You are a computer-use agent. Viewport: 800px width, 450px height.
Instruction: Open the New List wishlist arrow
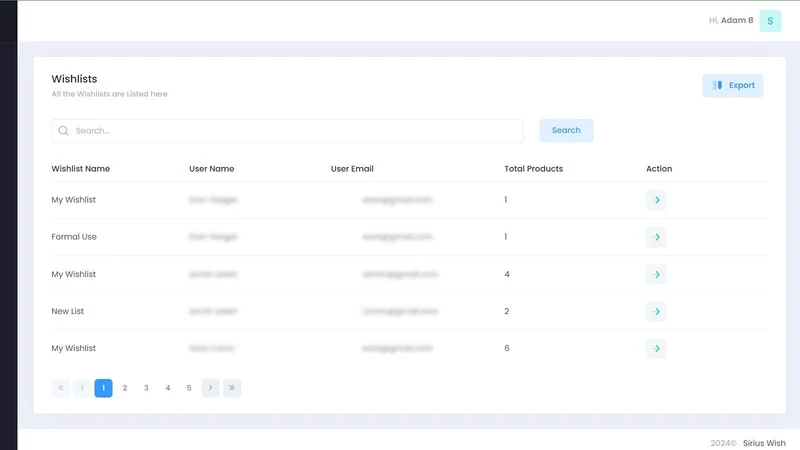656,311
